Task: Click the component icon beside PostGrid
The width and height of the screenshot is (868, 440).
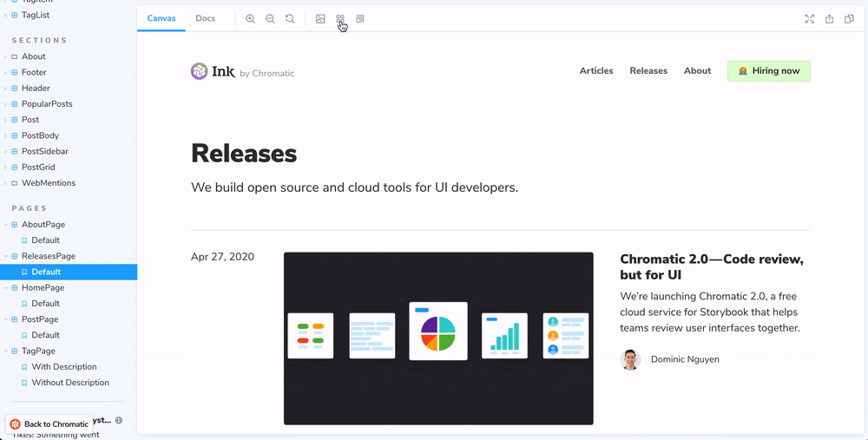Action: coord(15,167)
